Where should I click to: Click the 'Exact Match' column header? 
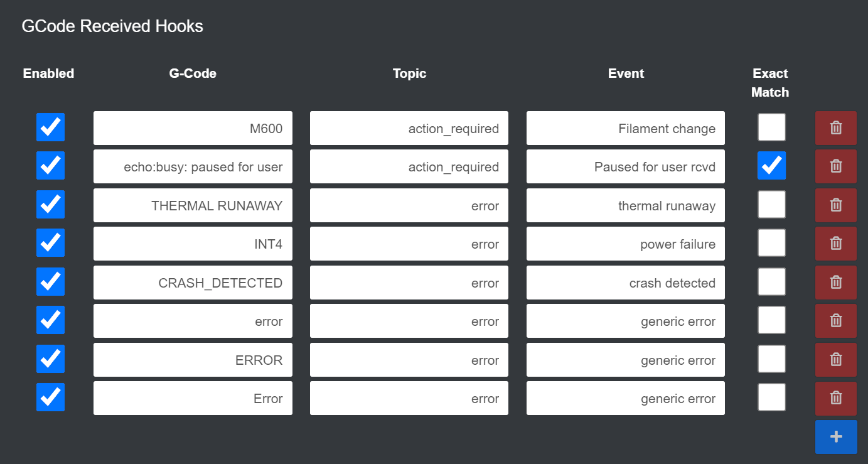tap(770, 83)
